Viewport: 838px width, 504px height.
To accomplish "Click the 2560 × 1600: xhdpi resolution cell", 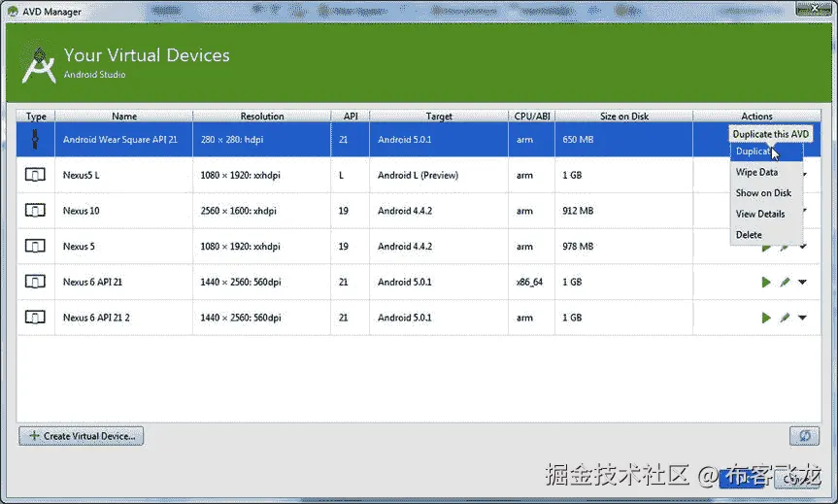I will (x=262, y=211).
